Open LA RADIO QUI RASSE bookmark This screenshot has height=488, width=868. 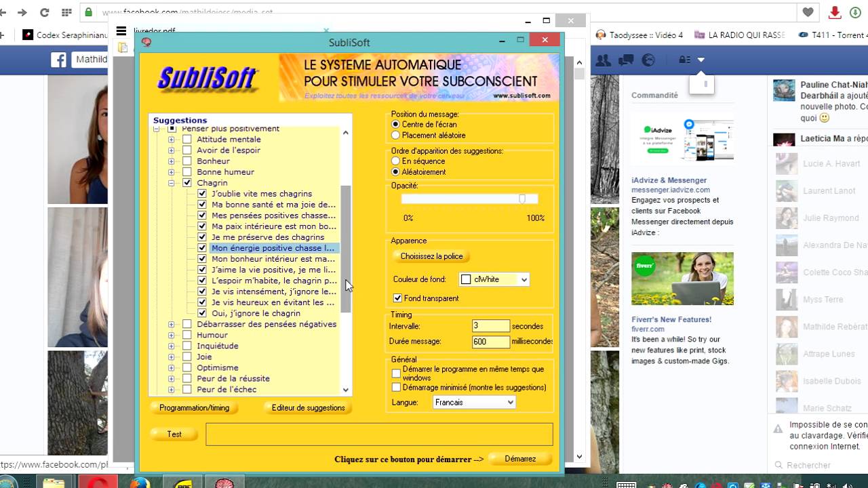[x=740, y=35]
